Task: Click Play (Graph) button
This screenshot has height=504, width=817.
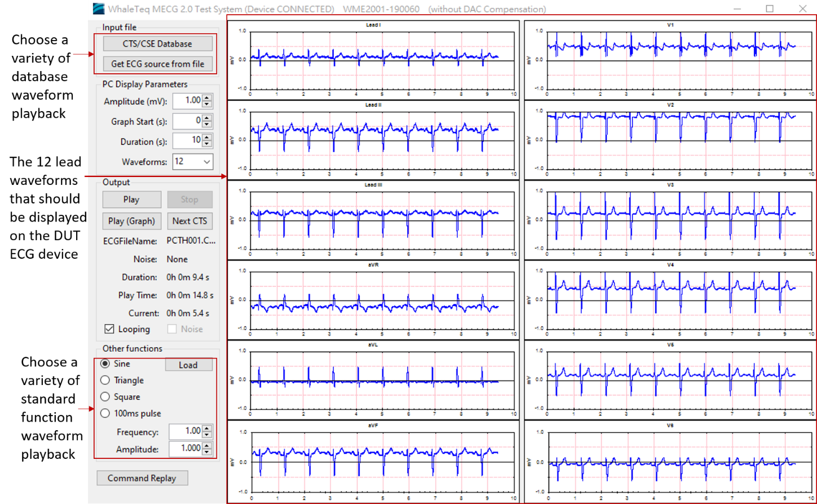Action: (131, 221)
